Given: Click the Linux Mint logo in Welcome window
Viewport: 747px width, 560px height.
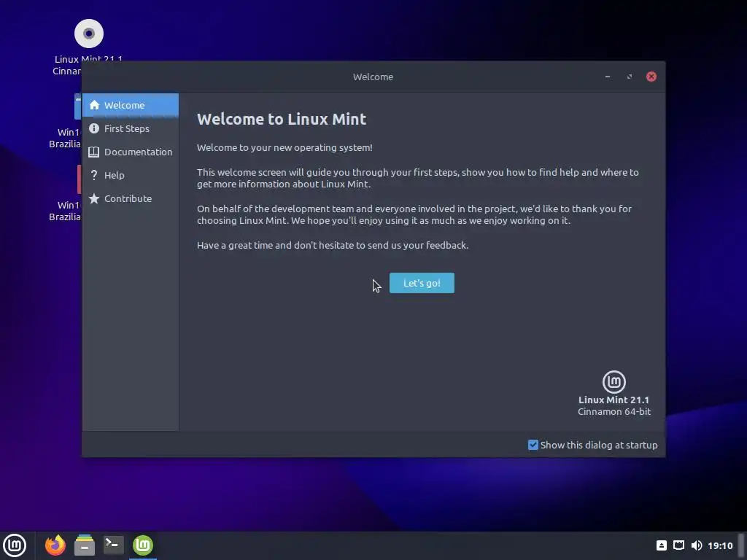Looking at the screenshot, I should tap(614, 381).
